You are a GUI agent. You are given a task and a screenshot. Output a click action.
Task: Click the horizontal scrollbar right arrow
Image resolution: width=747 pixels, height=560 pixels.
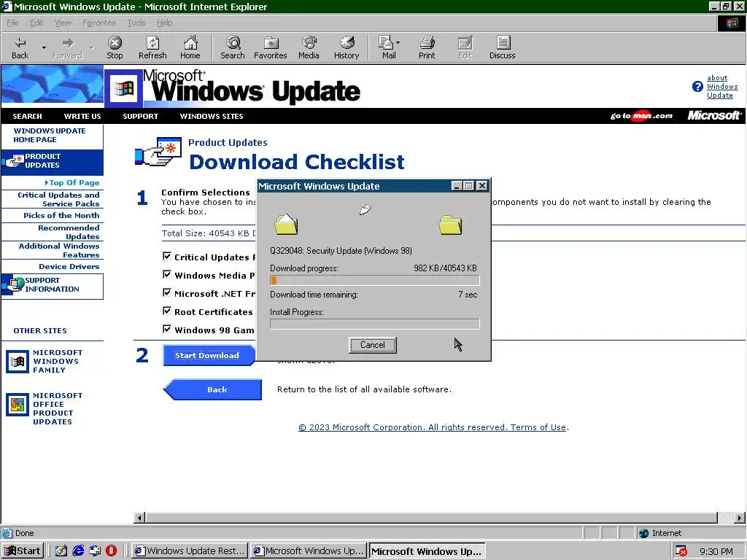(x=740, y=518)
